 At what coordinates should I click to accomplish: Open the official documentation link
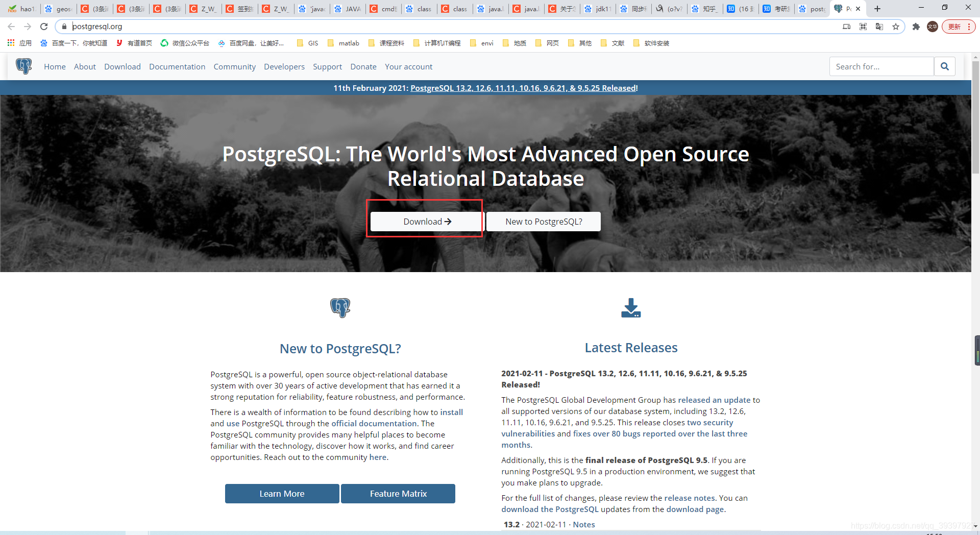(x=374, y=423)
